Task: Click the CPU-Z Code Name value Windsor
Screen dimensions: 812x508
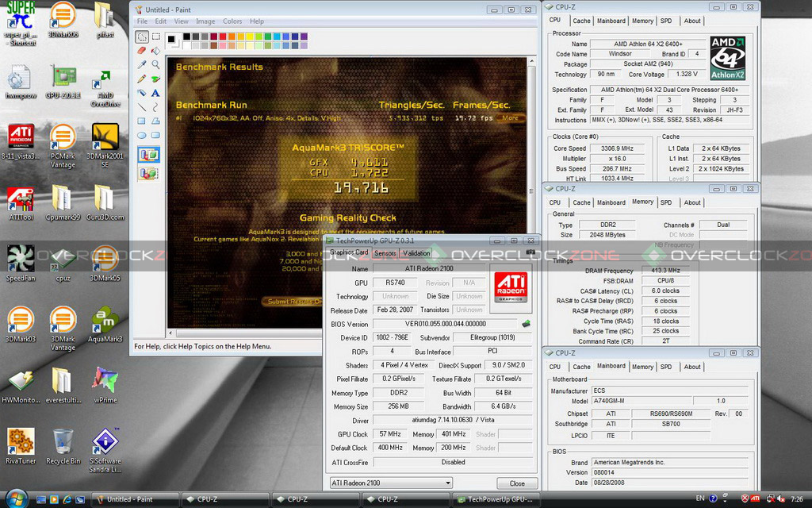Action: (620, 54)
